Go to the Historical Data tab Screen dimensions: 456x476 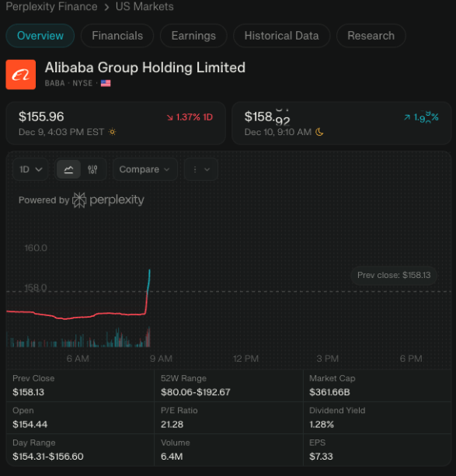282,36
